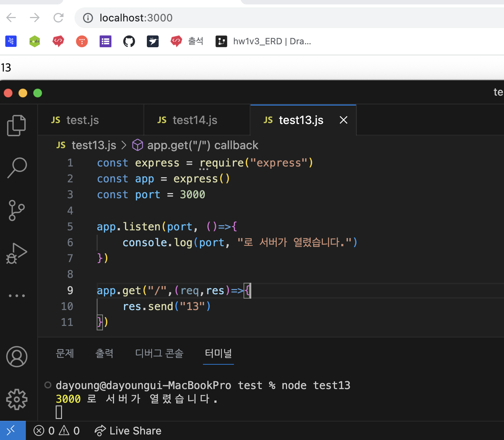The image size is (504, 440).
Task: Open the 문제 panel tab
Action: [x=65, y=353]
